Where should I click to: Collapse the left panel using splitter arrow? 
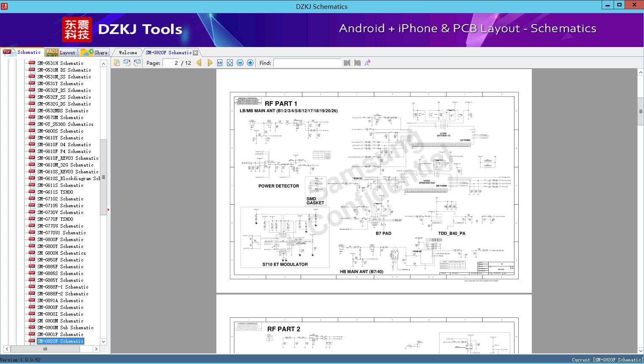tap(108, 209)
